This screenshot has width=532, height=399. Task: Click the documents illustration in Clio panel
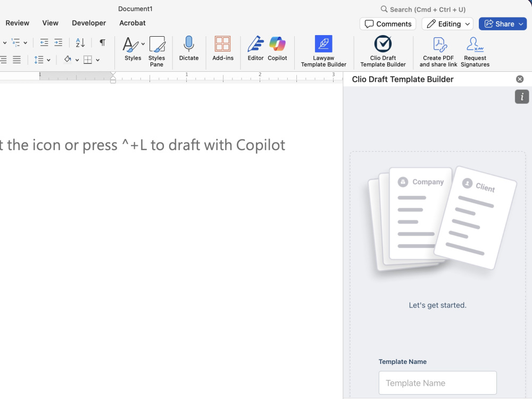(x=442, y=219)
